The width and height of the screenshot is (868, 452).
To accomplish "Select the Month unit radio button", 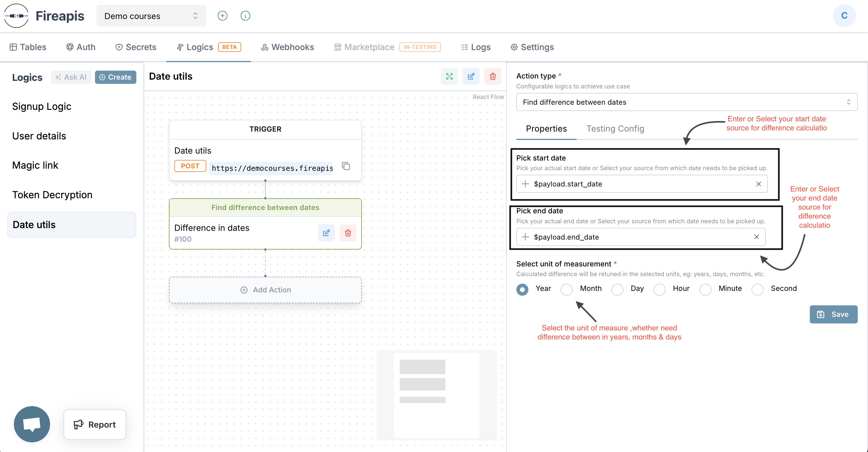I will point(566,289).
